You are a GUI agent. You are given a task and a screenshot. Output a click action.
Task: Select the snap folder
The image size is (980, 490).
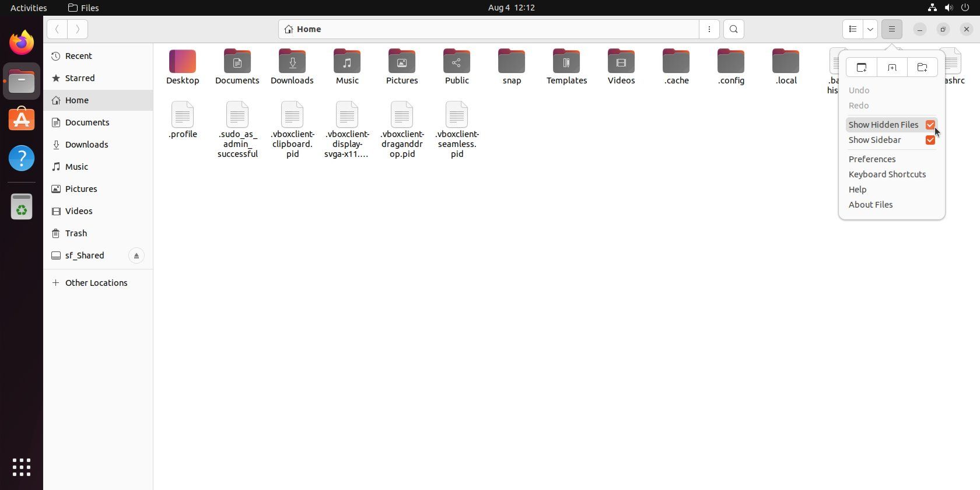[x=512, y=67]
